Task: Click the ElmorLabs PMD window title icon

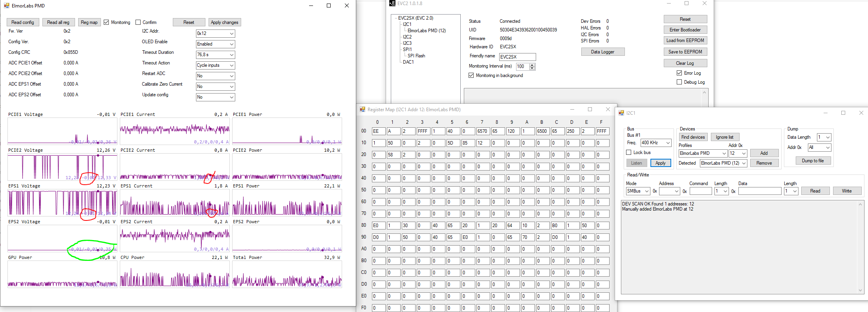Action: coord(6,6)
